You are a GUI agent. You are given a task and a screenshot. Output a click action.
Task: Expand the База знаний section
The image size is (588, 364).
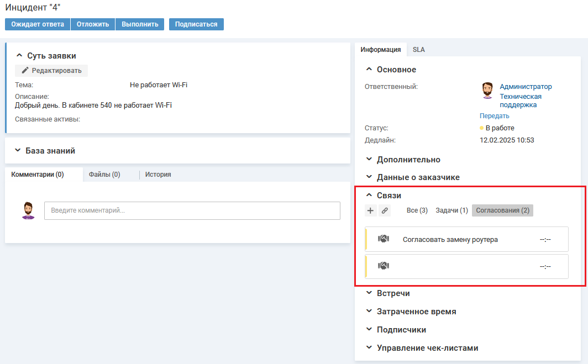tap(19, 151)
